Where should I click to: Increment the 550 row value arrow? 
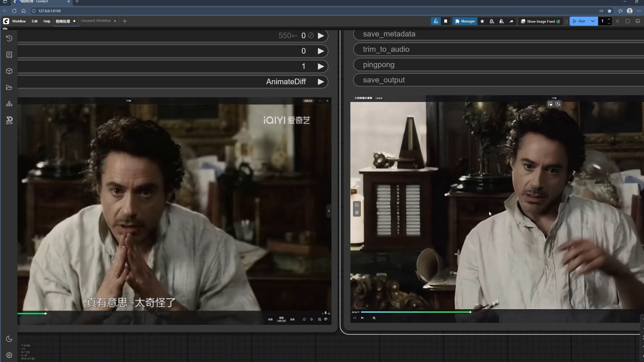321,36
